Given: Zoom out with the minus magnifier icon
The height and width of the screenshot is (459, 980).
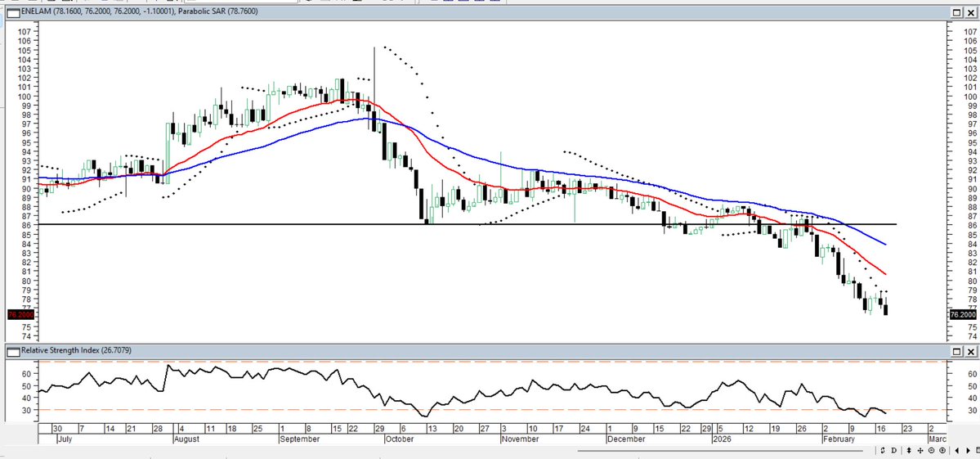Looking at the screenshot, I should click(x=931, y=450).
